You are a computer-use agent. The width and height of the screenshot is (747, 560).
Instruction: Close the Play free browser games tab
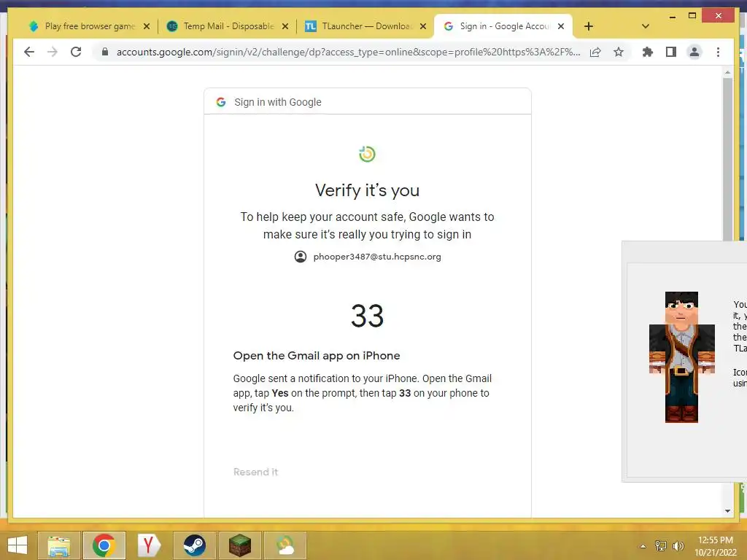(x=147, y=26)
